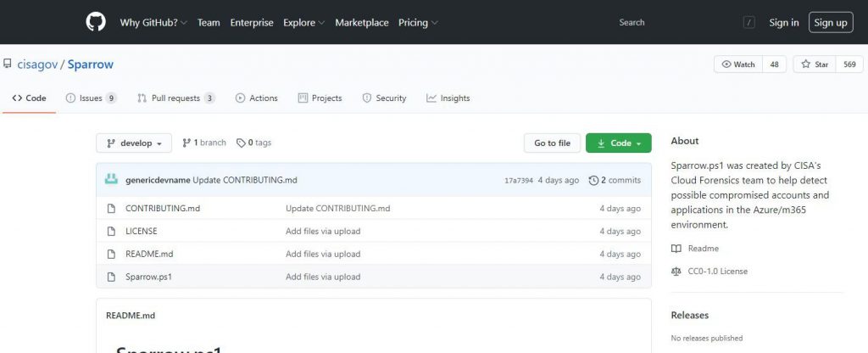Click the branch icon beside 1 branch
Screen dimensions: 868x353
click(186, 143)
